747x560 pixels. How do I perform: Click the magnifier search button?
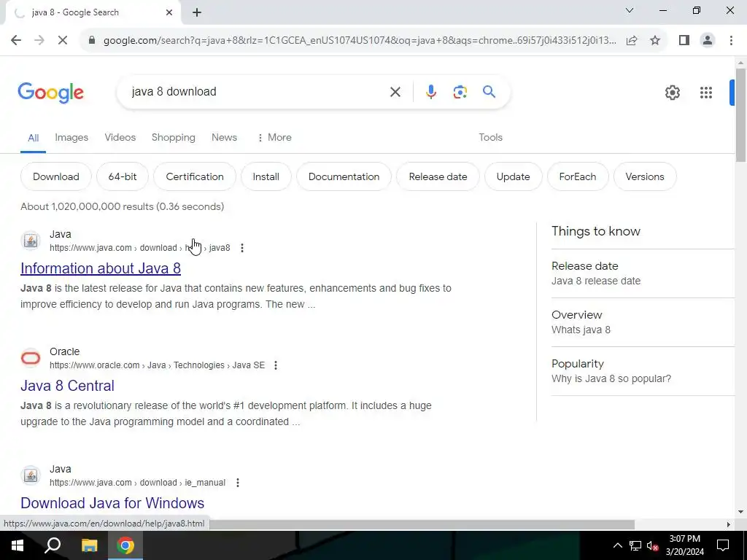(x=489, y=91)
